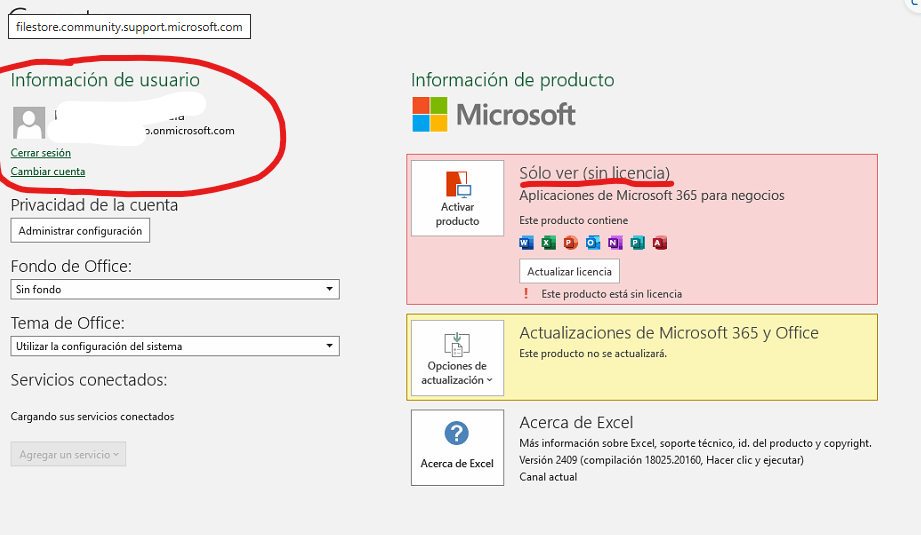
Task: Click the PowerPoint app icon
Action: pyautogui.click(x=570, y=243)
